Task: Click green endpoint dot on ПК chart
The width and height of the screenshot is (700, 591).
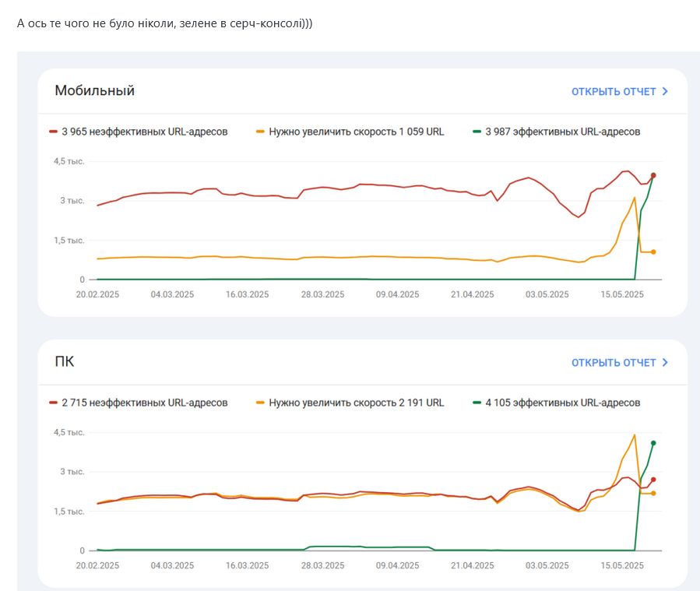Action: click(x=653, y=443)
